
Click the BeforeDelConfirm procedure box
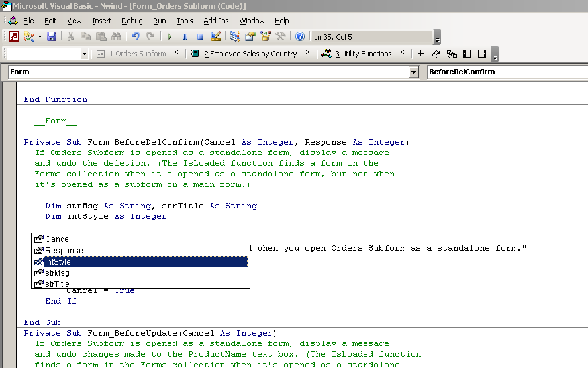pos(508,72)
